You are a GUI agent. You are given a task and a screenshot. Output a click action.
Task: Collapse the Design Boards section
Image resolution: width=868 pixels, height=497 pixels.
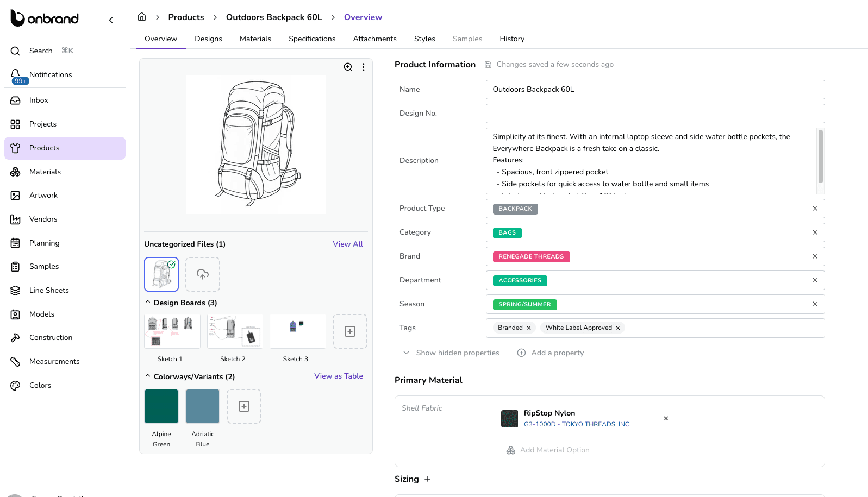tap(148, 303)
